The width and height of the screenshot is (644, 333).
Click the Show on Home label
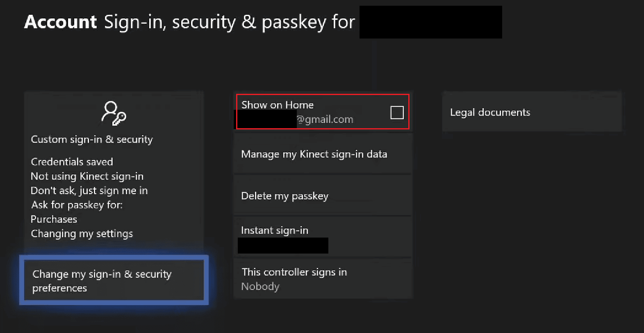click(x=278, y=105)
